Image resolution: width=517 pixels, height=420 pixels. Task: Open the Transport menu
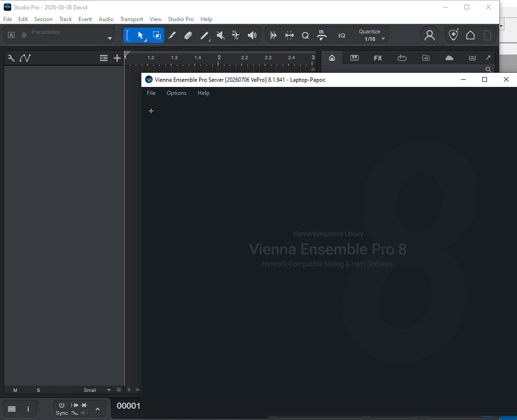(131, 19)
